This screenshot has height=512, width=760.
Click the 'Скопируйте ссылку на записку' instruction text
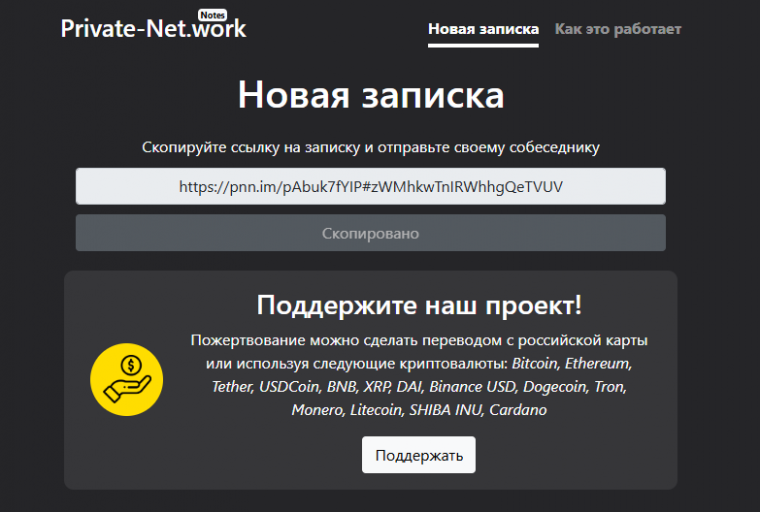[x=252, y=147]
